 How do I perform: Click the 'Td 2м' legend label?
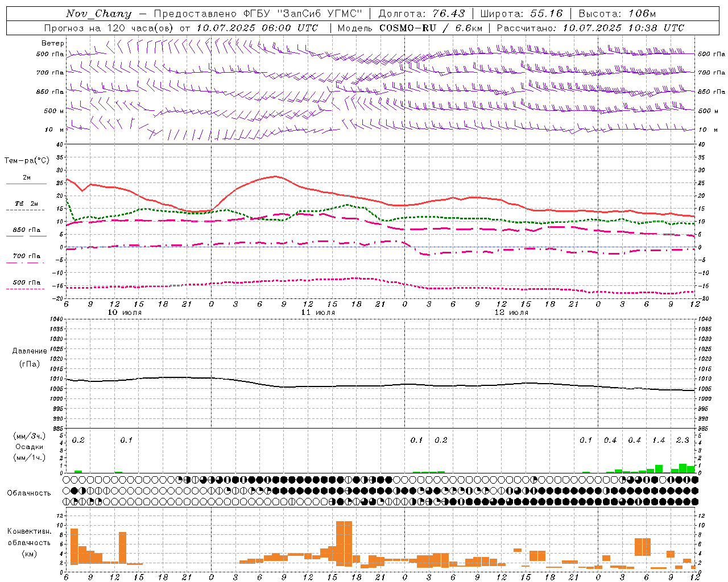26,203
